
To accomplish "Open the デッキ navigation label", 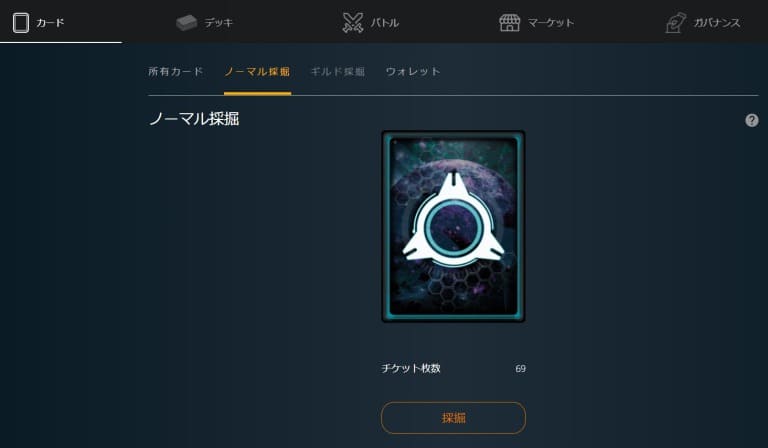I will [x=218, y=23].
